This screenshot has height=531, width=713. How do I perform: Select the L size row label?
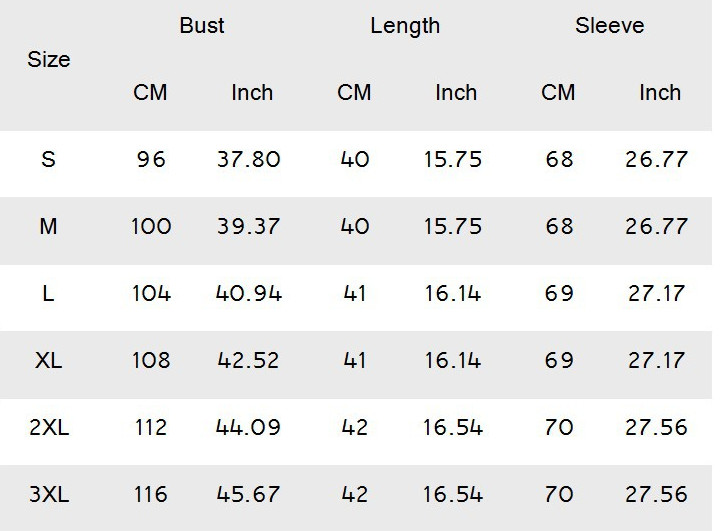(x=48, y=293)
